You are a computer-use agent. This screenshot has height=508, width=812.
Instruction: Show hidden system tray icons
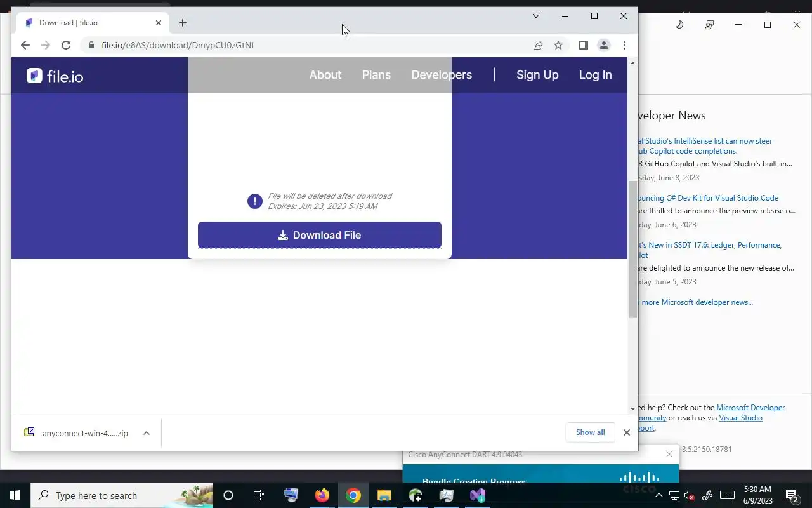(x=659, y=495)
